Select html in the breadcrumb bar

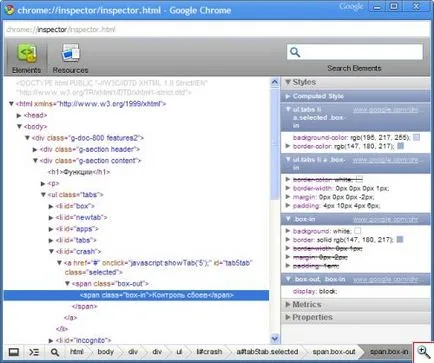click(76, 352)
